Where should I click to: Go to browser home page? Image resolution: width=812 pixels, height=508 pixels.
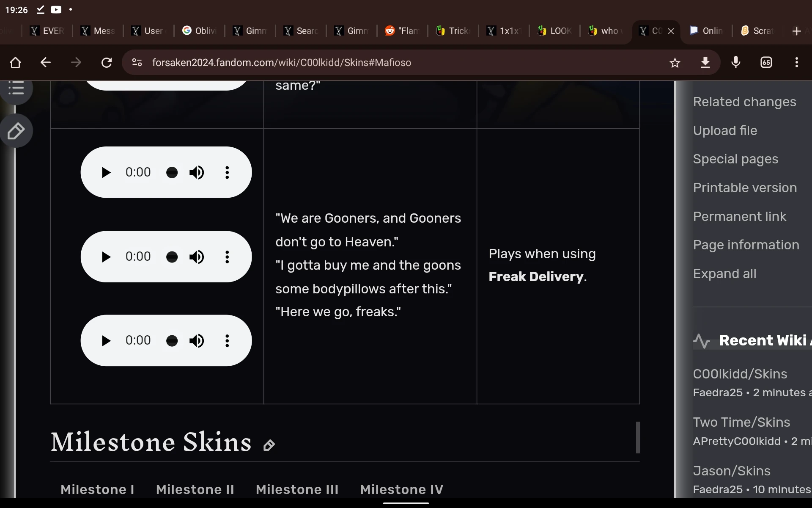pyautogui.click(x=15, y=63)
